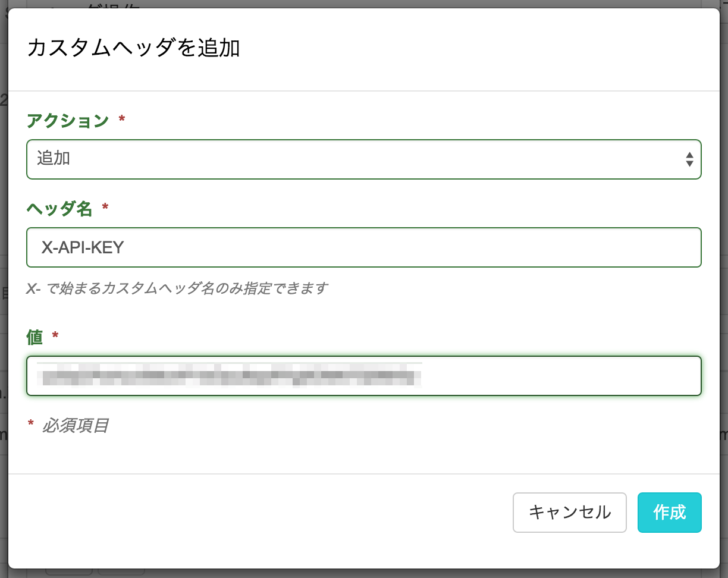Screen dimensions: 728x578
Task: Click the 値 label marked required
Action: point(34,337)
